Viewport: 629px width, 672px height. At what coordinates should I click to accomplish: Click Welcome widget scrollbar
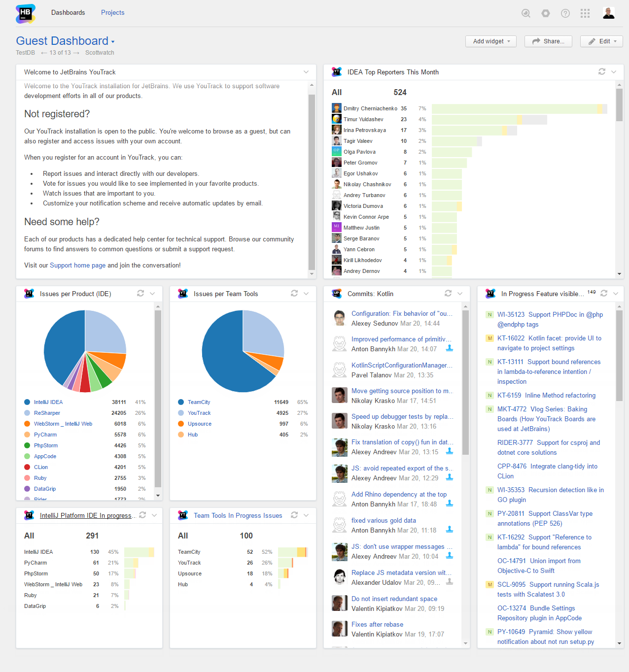(312, 182)
